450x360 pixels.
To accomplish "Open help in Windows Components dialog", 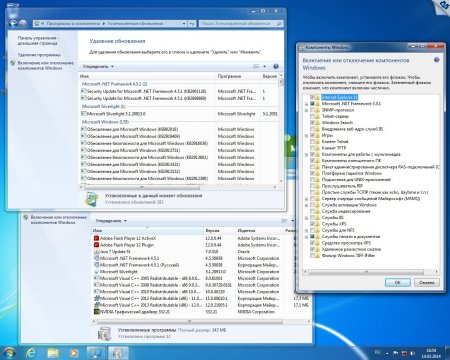I will click(437, 60).
